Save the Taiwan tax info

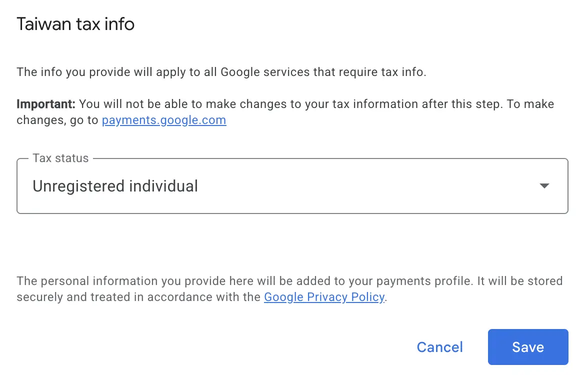click(x=528, y=347)
